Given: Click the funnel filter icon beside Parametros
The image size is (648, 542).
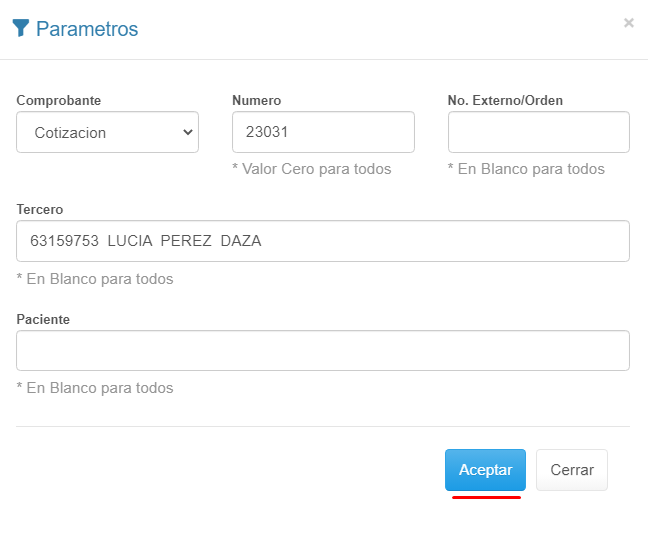Looking at the screenshot, I should pos(21,28).
